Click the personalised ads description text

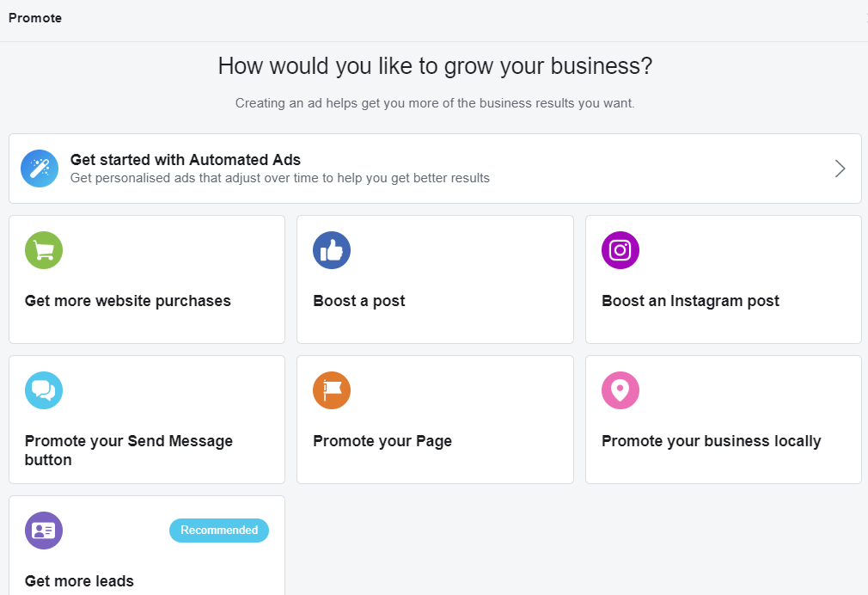pyautogui.click(x=280, y=179)
